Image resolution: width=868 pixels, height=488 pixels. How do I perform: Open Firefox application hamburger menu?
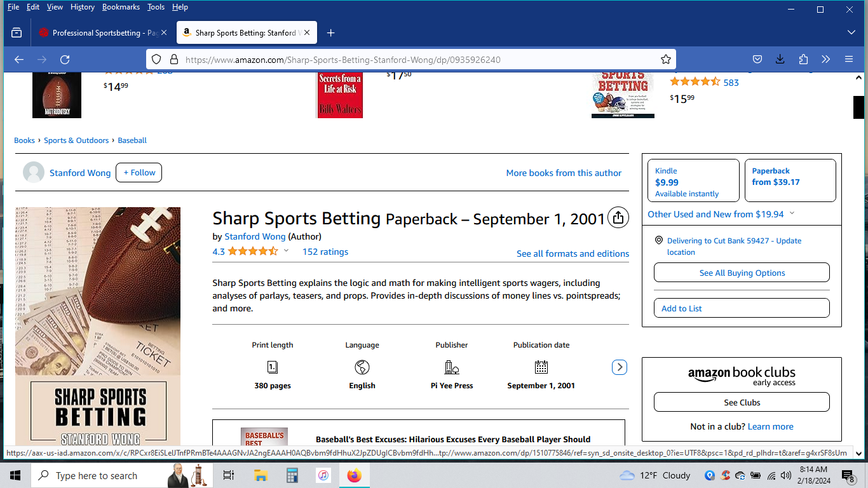tap(848, 59)
